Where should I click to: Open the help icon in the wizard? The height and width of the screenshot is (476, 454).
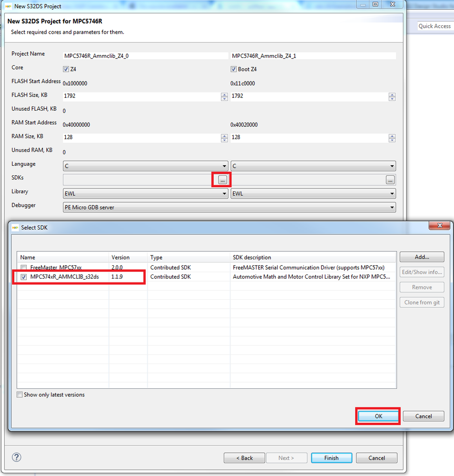16,457
